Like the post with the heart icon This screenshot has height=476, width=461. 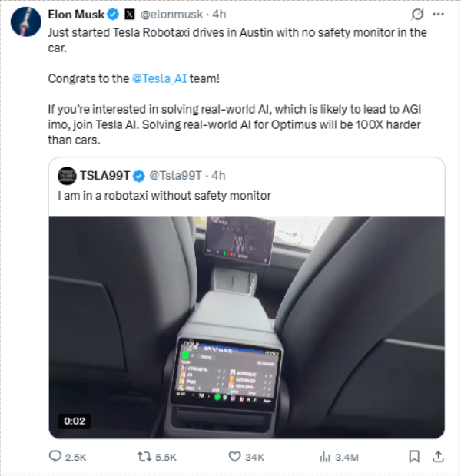point(236,456)
